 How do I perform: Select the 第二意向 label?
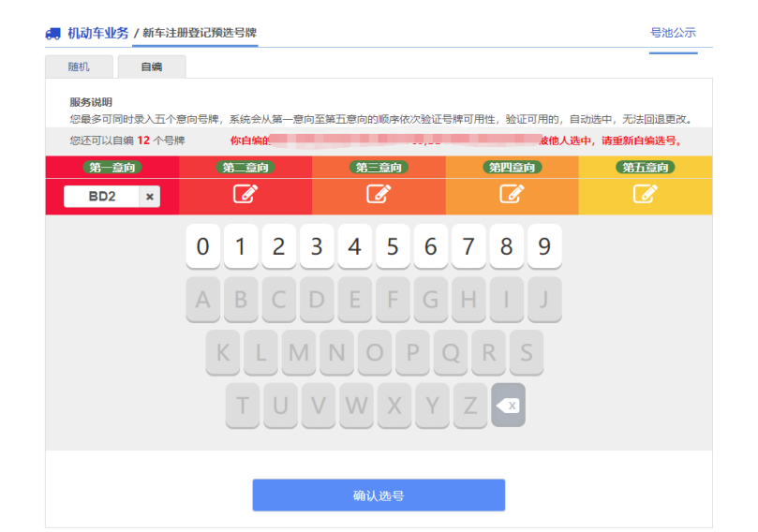[245, 167]
